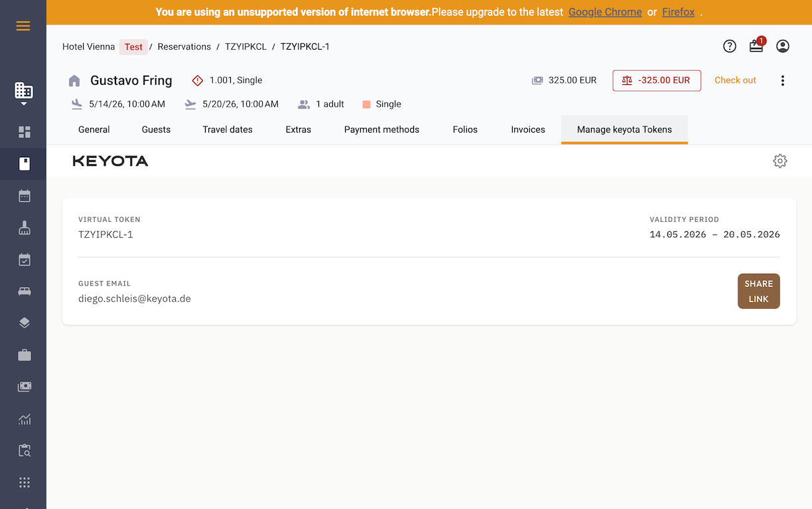Switch to the Guests tab
The image size is (812, 509).
pos(156,129)
